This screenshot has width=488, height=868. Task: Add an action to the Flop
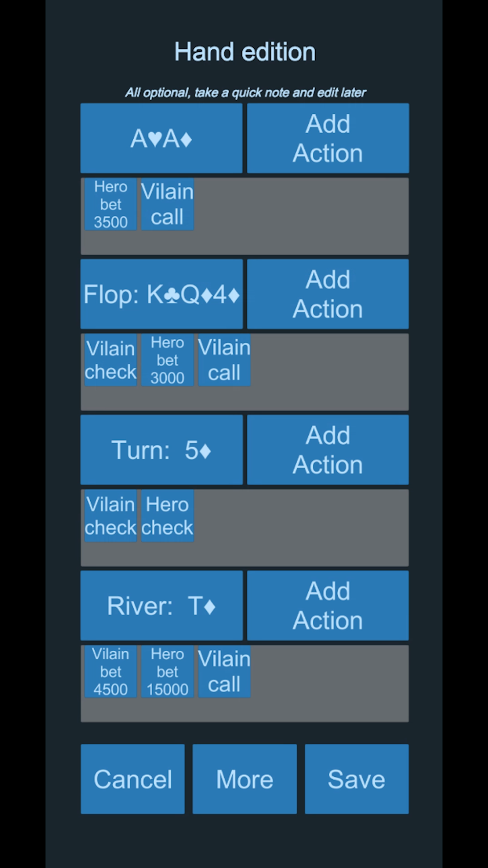tap(327, 294)
